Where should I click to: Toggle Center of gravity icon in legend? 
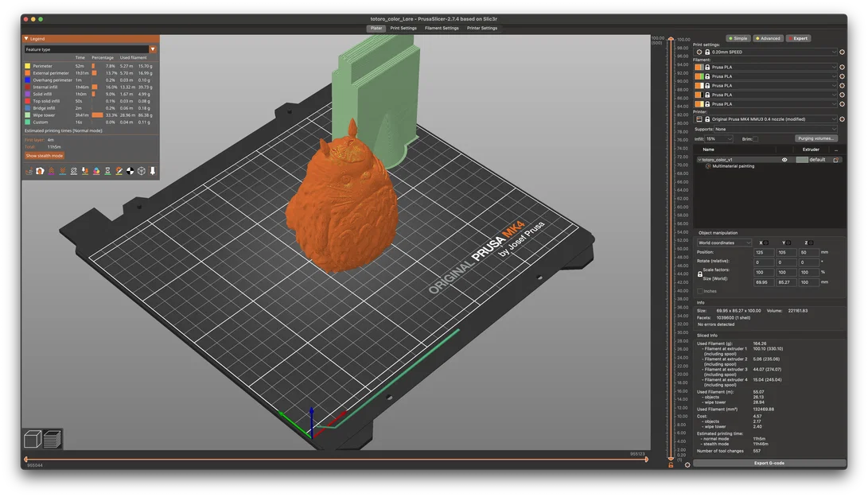click(130, 171)
